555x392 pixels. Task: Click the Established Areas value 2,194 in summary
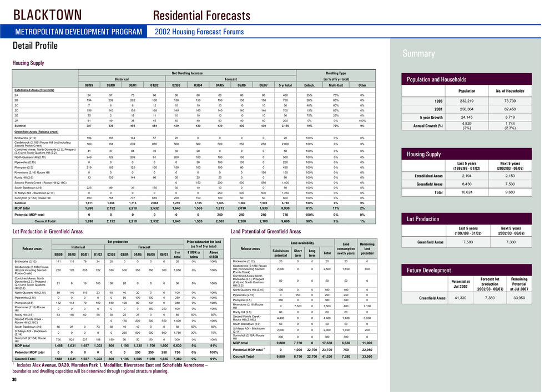tap(467, 176)
